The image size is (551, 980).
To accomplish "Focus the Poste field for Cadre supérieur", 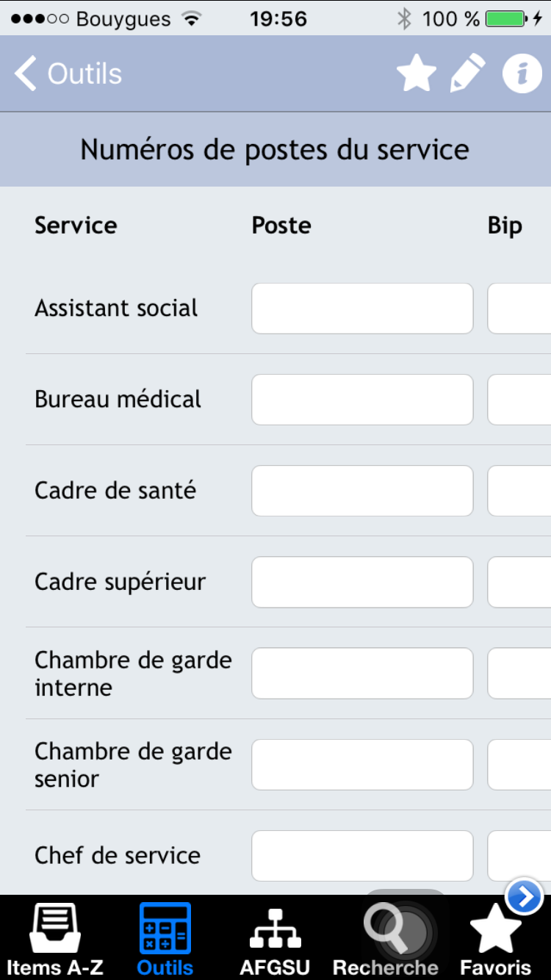I will [362, 582].
